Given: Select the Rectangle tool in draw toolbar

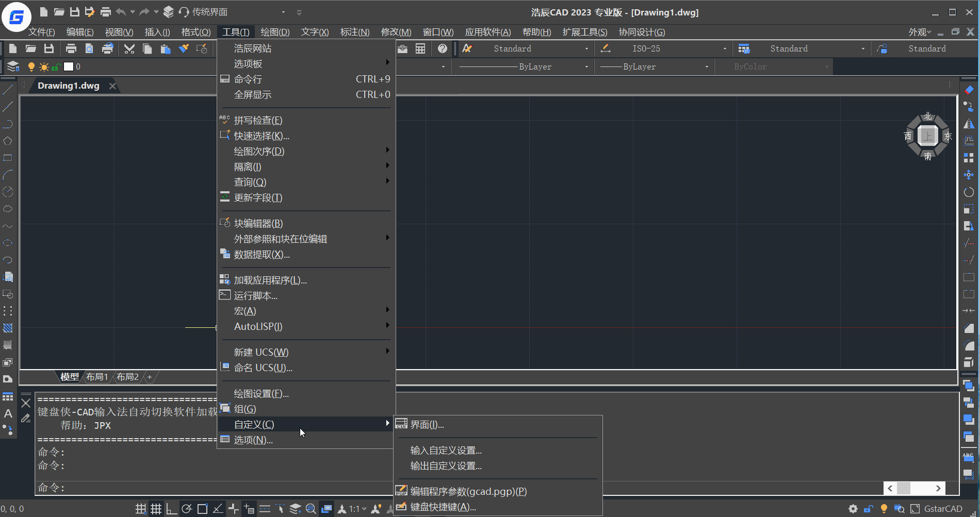Looking at the screenshot, I should 8,158.
